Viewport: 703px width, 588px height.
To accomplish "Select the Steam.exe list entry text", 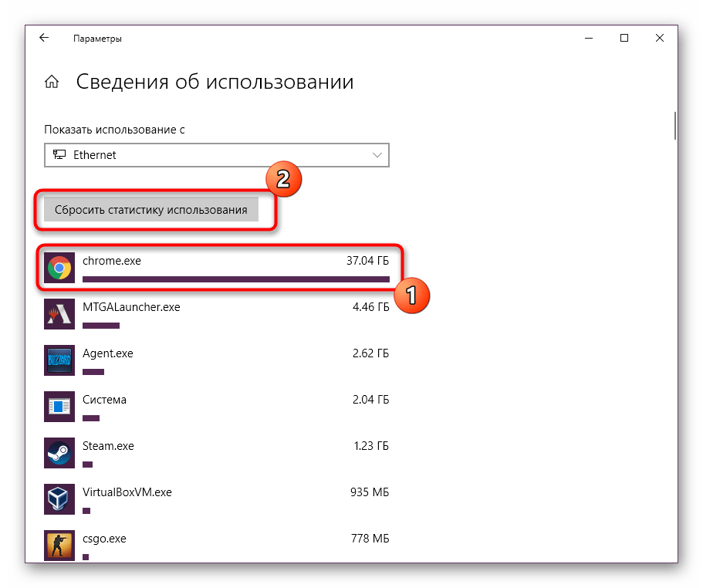I will [x=108, y=446].
